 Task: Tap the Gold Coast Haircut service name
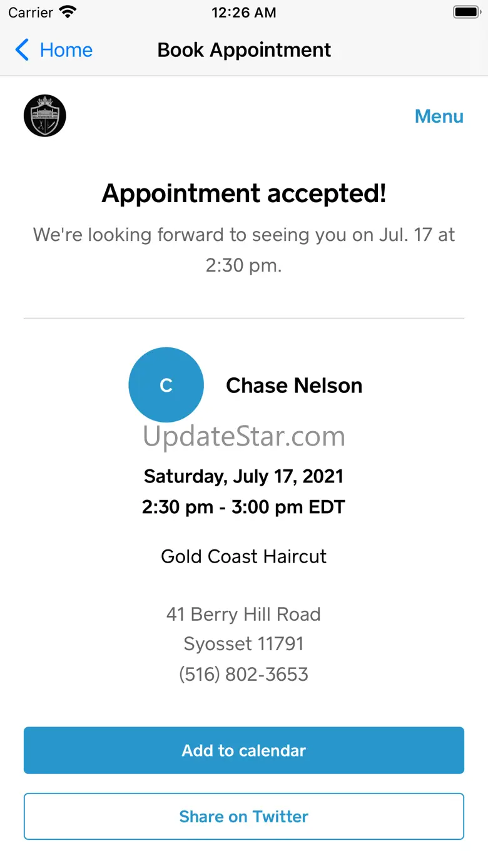(243, 556)
